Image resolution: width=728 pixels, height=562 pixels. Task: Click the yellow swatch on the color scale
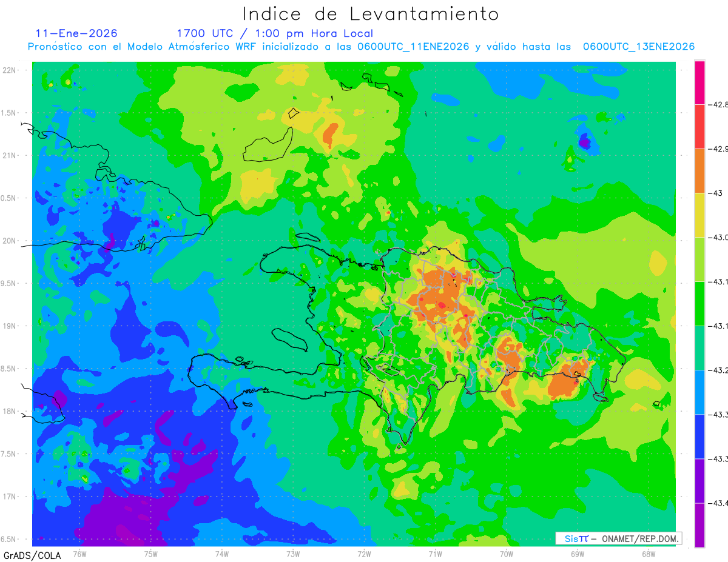[699, 215]
